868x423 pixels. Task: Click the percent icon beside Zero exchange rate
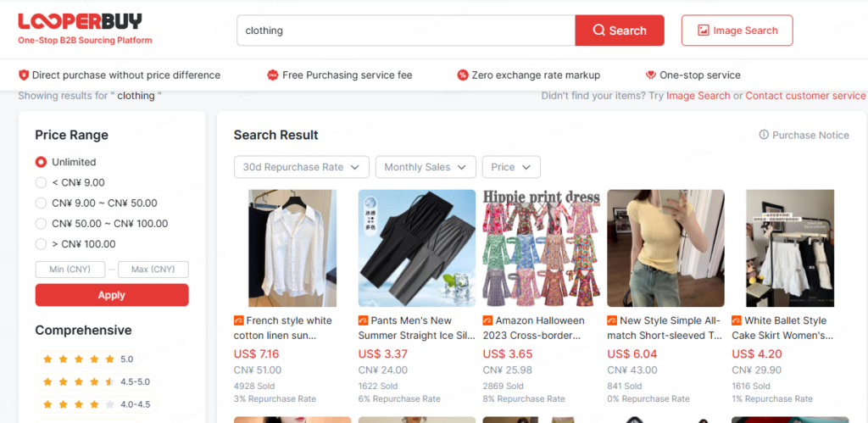coord(463,75)
